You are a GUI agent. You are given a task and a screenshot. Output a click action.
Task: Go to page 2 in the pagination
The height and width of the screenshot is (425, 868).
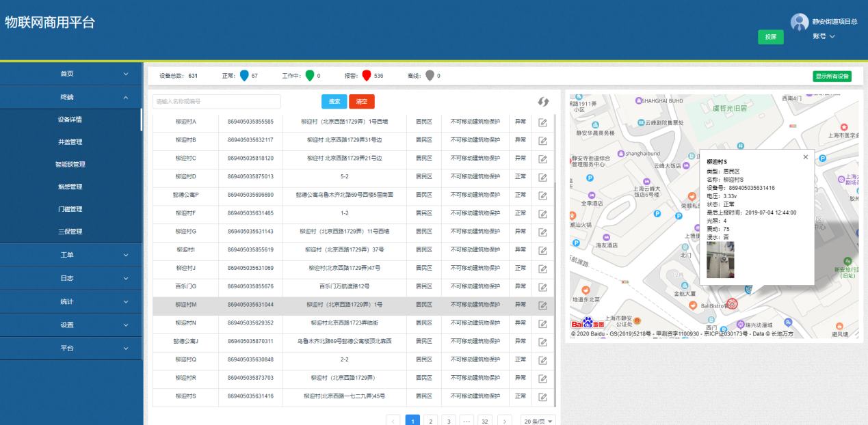pos(430,421)
